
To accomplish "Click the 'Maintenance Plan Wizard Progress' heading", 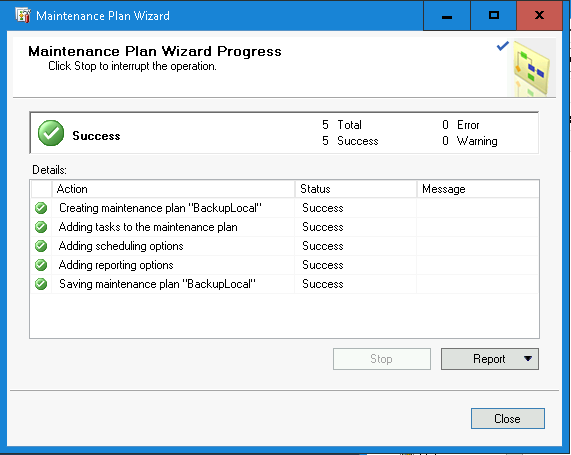I will 155,51.
